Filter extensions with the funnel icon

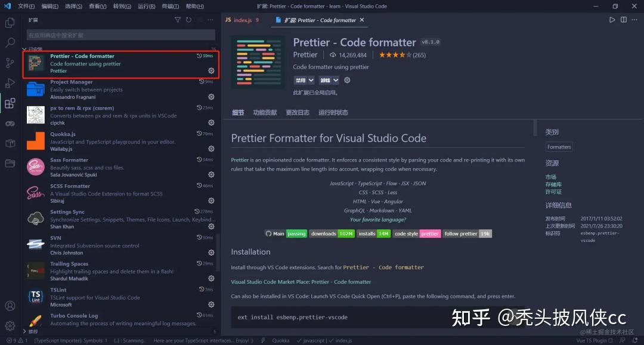178,20
